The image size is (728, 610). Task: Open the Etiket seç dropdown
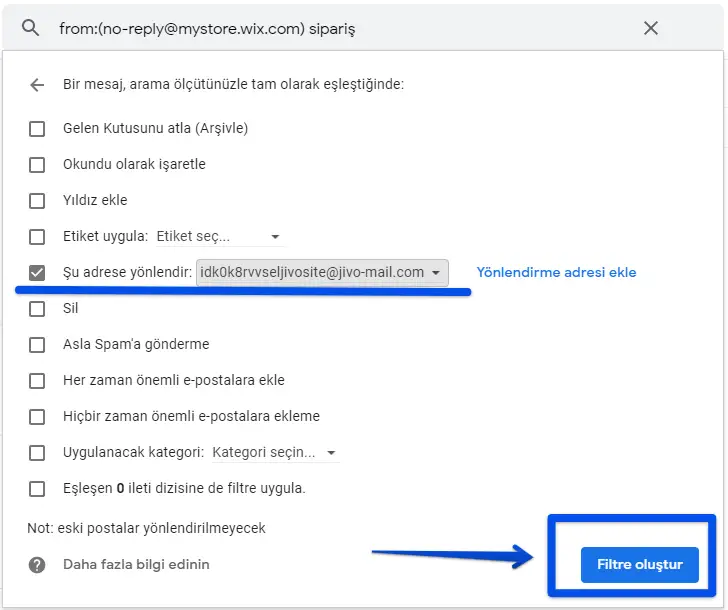coord(220,237)
